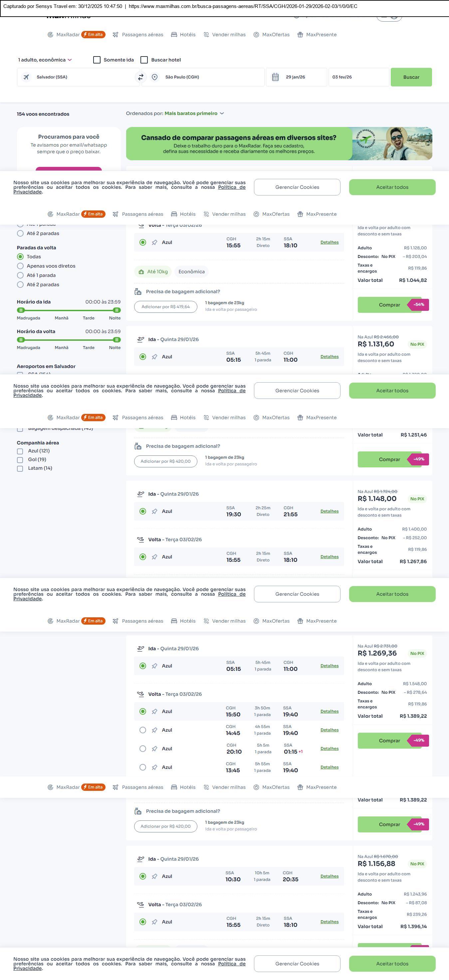Viewport: 449px width, 980px height.
Task: Click the calendar icon beside 29 jan/26
Action: (x=275, y=77)
